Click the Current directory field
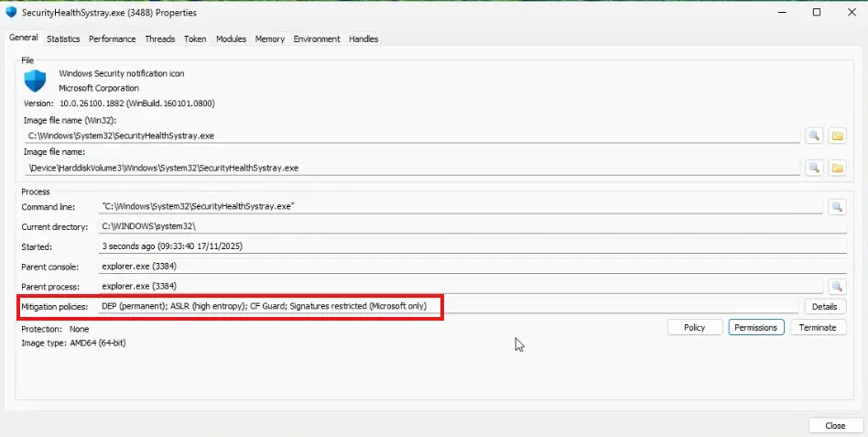Screen dimensions: 868x437 point(458,226)
